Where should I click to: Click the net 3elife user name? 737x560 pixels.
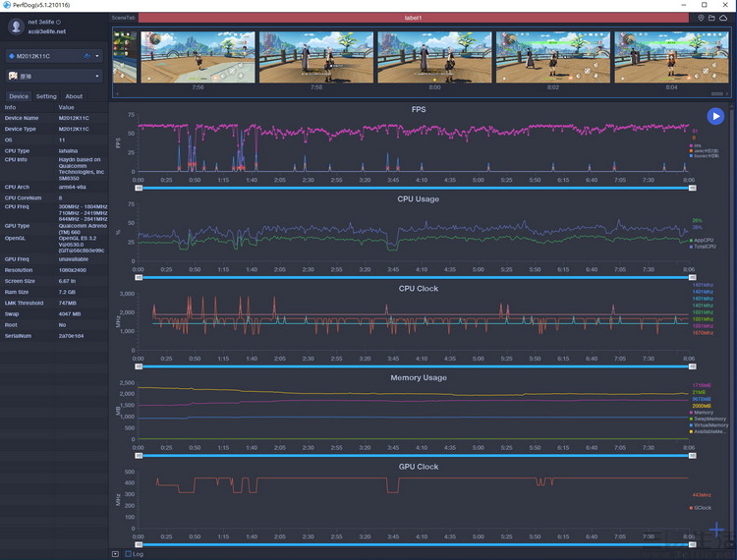click(41, 22)
